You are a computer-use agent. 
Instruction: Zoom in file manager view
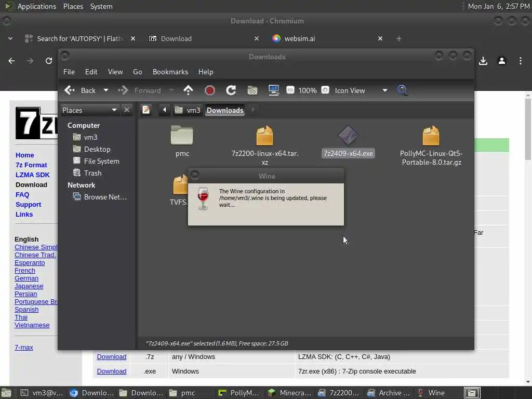tap(325, 90)
